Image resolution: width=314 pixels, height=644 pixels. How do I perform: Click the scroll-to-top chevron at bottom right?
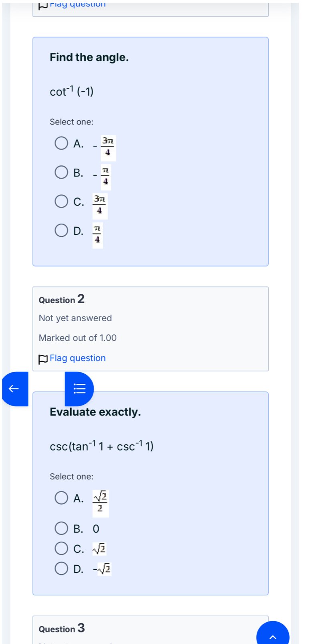(x=273, y=637)
